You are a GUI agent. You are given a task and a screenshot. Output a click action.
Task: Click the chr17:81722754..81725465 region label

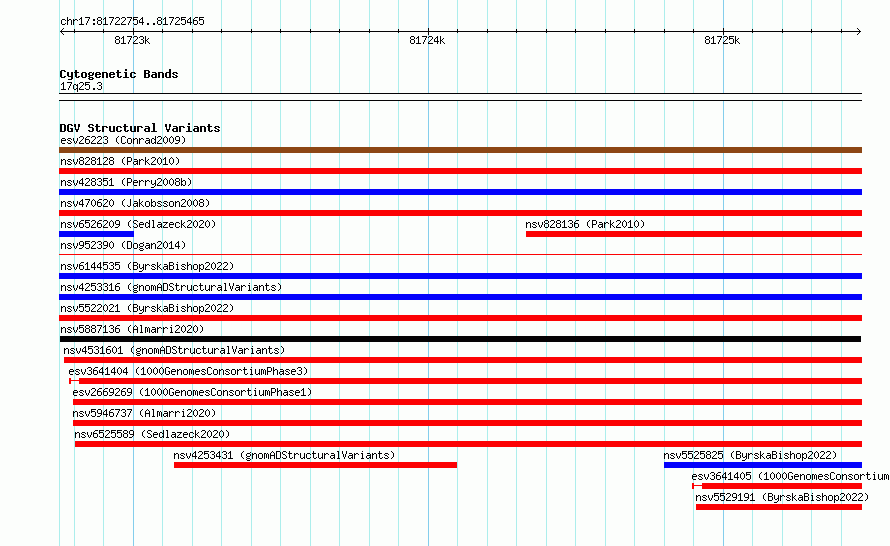click(x=132, y=21)
